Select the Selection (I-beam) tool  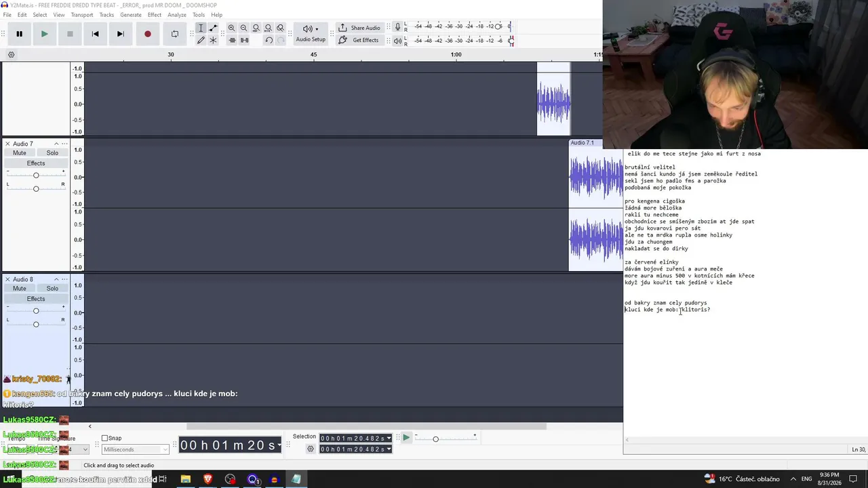pos(201,28)
